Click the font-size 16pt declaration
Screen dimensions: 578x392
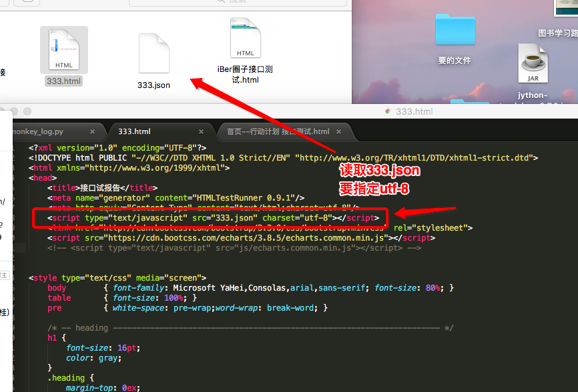pyautogui.click(x=103, y=348)
